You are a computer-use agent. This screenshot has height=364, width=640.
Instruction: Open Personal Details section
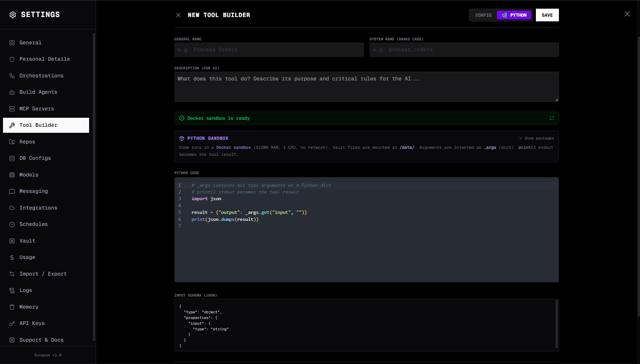click(46, 59)
